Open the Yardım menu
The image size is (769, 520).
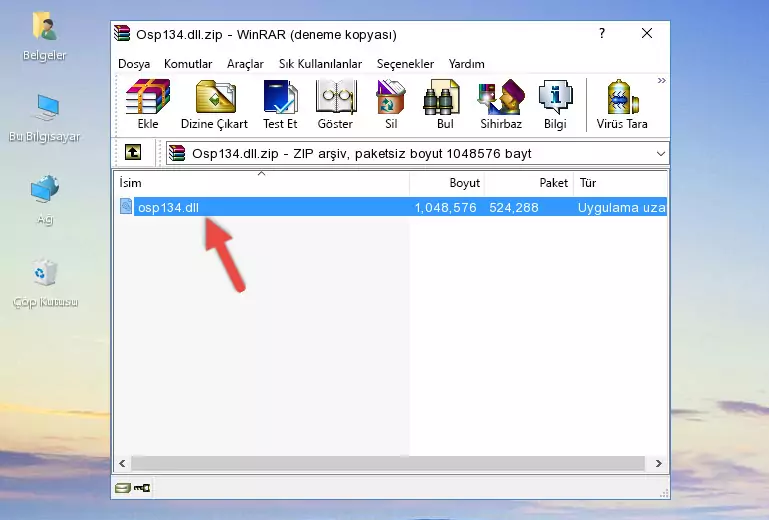466,64
